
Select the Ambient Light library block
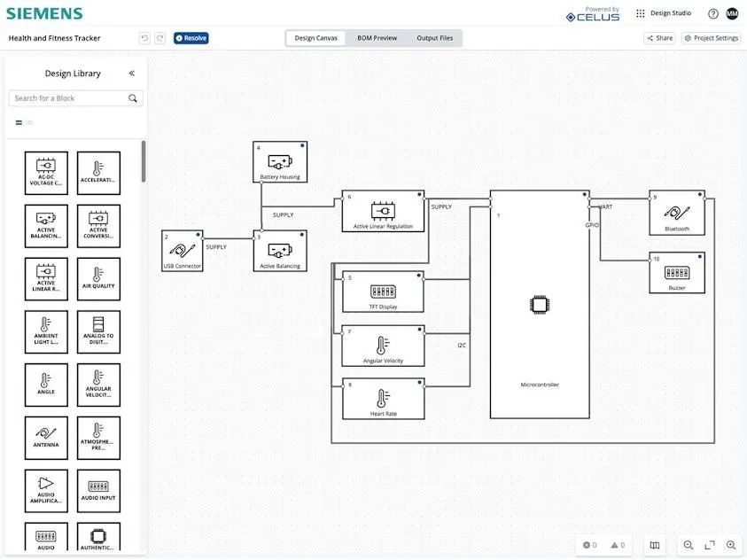pos(46,332)
